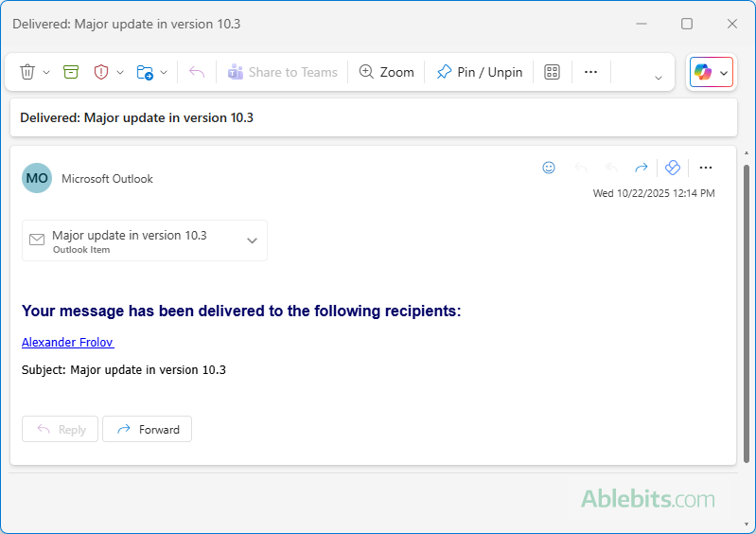Minimize the message window

642,24
